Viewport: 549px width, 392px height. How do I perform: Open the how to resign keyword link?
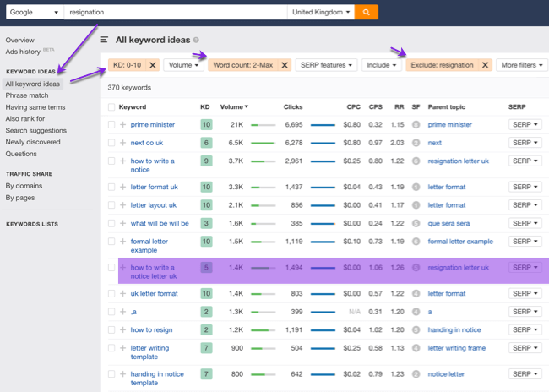152,329
